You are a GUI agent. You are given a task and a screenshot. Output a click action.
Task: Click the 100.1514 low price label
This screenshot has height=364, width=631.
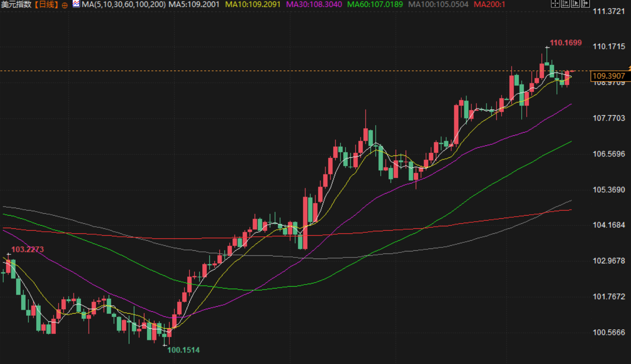point(183,350)
